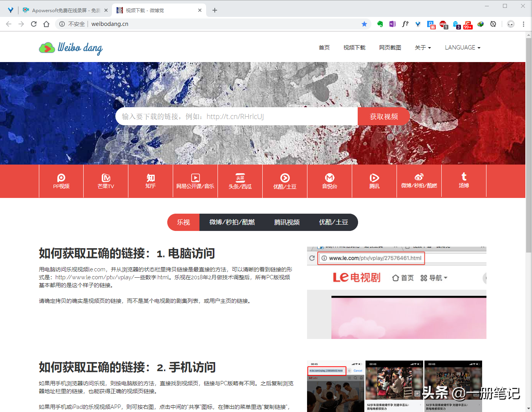532x412 pixels.
Task: Click the 网易公开课/音乐 icon
Action: (x=195, y=181)
